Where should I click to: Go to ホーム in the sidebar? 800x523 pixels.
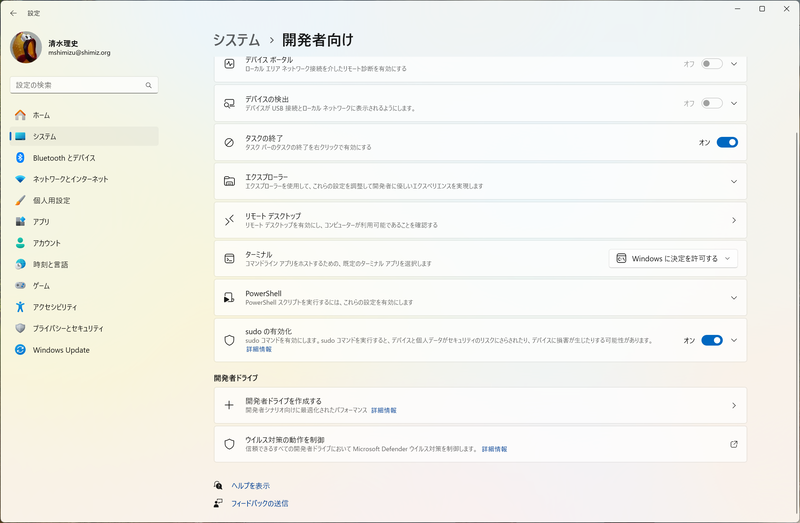[x=84, y=115]
